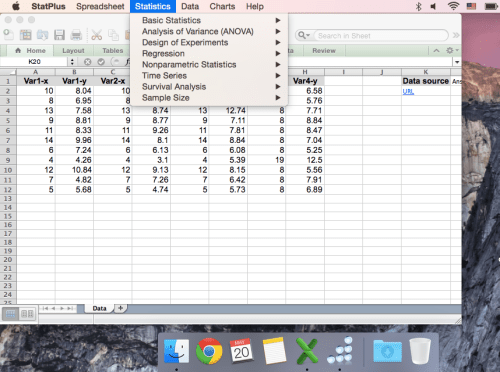Open the Spreadsheet menu

[x=100, y=6]
